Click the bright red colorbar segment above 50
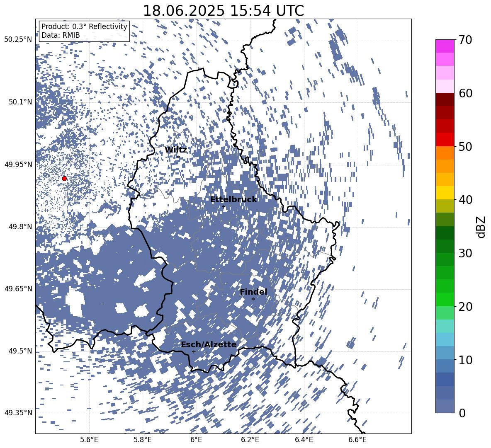The width and height of the screenshot is (491, 448). (x=445, y=140)
